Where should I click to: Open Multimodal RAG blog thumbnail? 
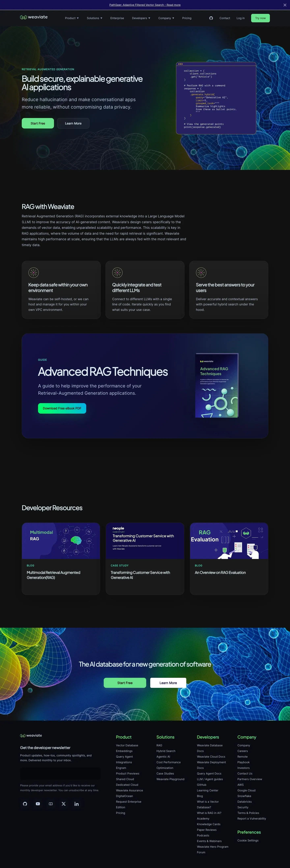tap(61, 541)
